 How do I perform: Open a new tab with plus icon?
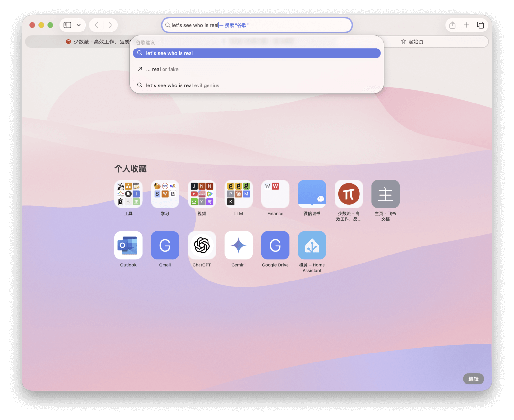pyautogui.click(x=466, y=25)
